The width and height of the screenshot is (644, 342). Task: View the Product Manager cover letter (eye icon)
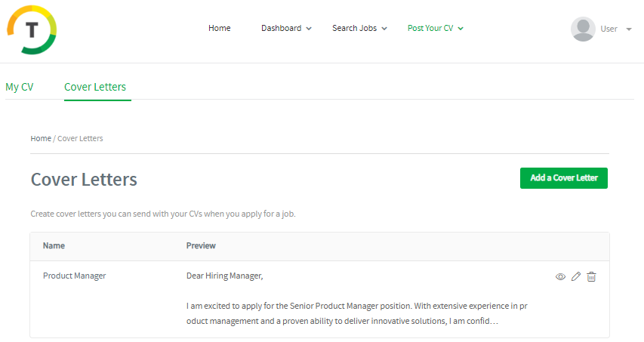(x=560, y=277)
